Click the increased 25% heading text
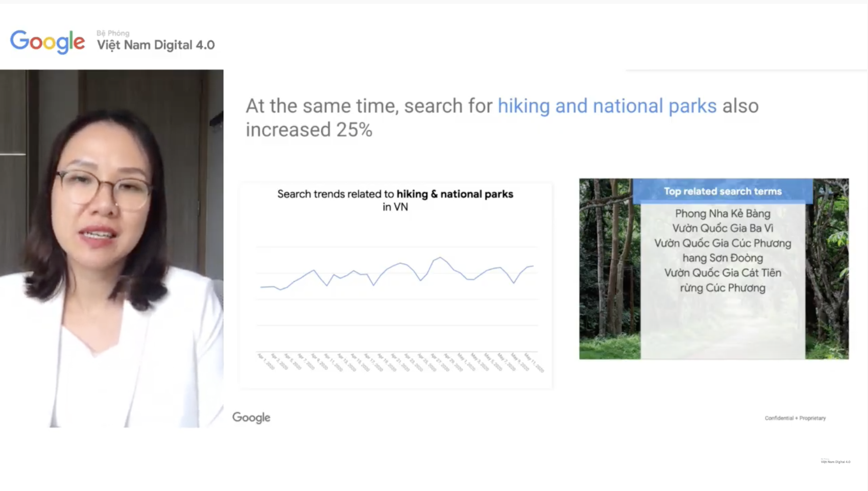 pos(309,130)
